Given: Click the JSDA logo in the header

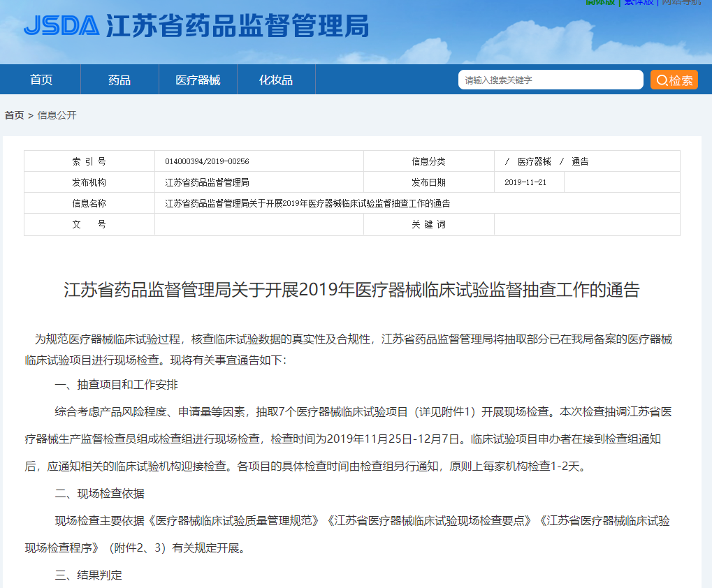Looking at the screenshot, I should click(x=61, y=26).
